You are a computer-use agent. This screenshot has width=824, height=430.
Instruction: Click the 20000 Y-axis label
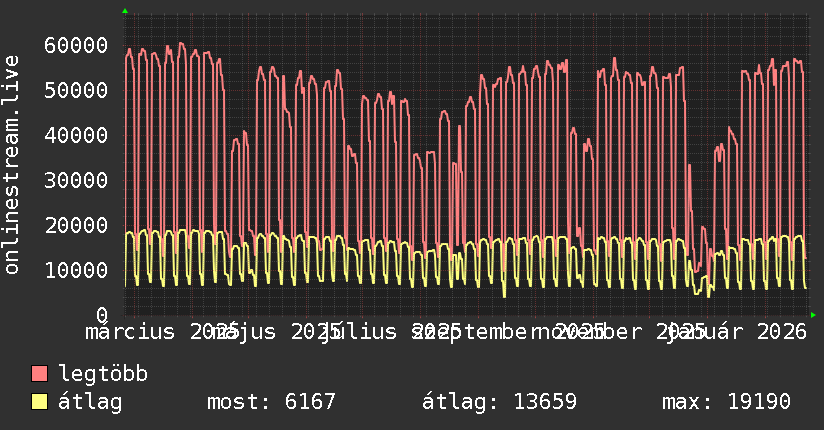[76, 225]
